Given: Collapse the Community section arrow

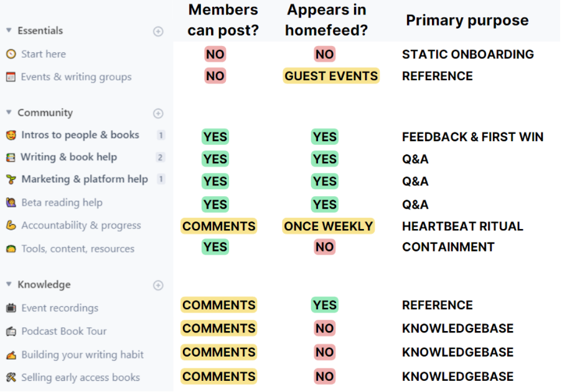Looking at the screenshot, I should (9, 113).
